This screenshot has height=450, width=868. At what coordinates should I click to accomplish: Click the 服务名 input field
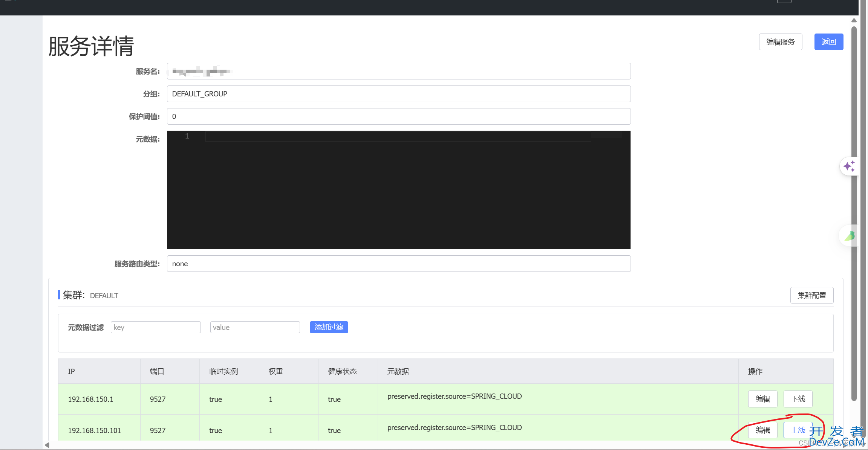tap(398, 71)
